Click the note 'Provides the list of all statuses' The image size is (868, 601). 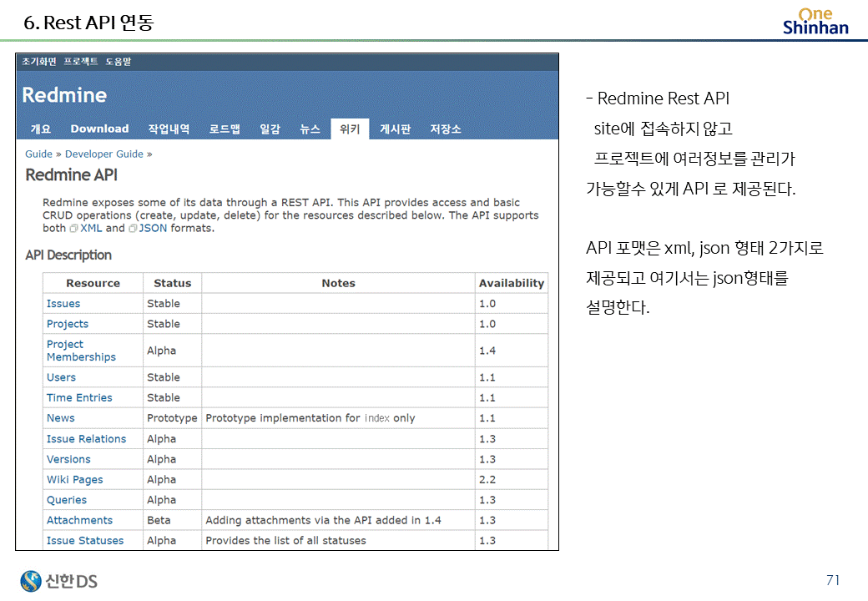pos(285,541)
